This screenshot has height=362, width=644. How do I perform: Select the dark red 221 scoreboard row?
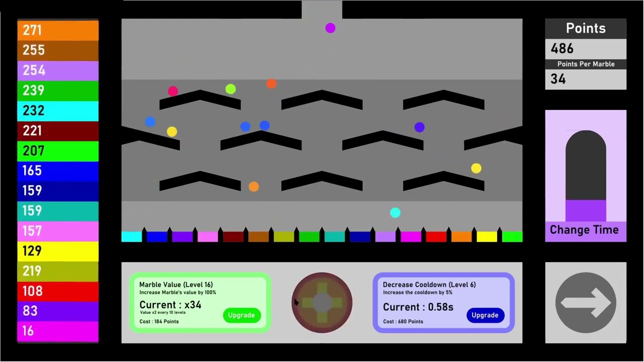tap(58, 131)
